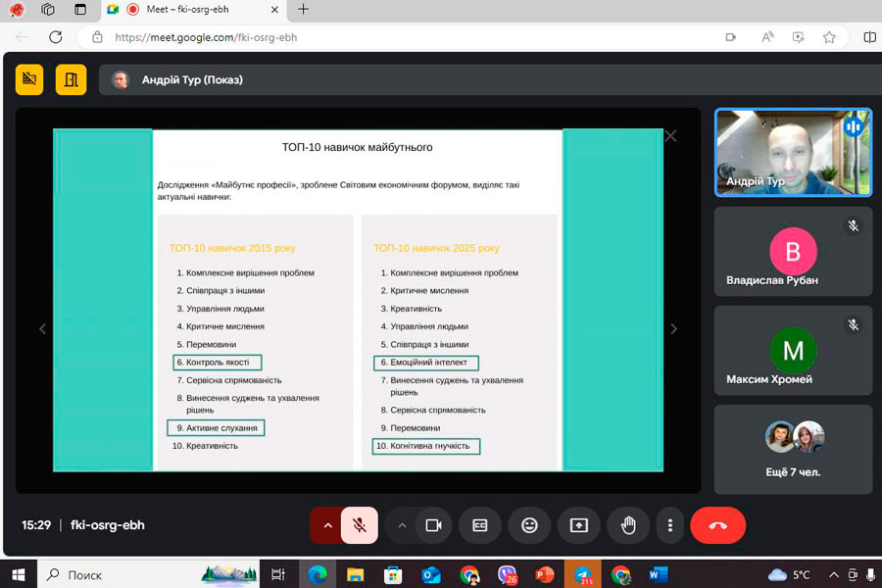Open Viber from the taskbar
This screenshot has height=588, width=882.
[x=508, y=574]
